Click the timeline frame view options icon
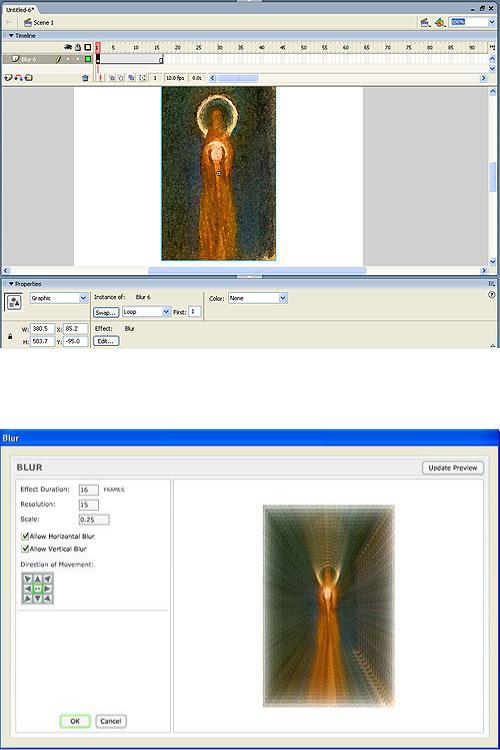 492,47
